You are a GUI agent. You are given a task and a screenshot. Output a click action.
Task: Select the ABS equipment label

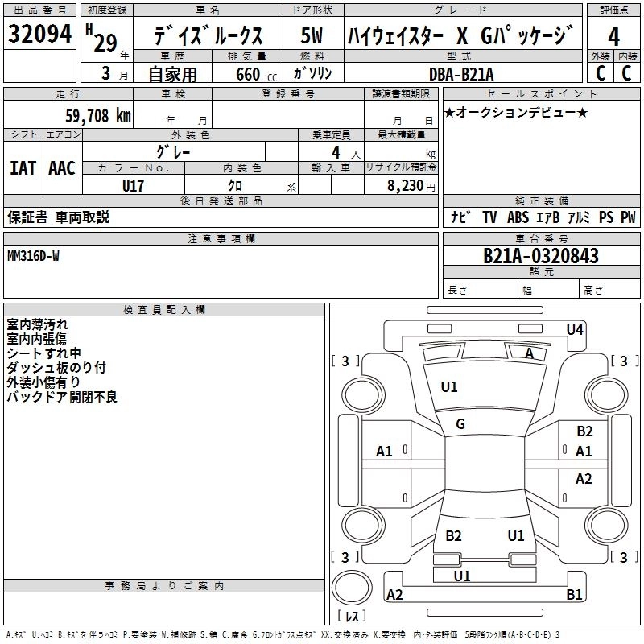click(x=518, y=217)
